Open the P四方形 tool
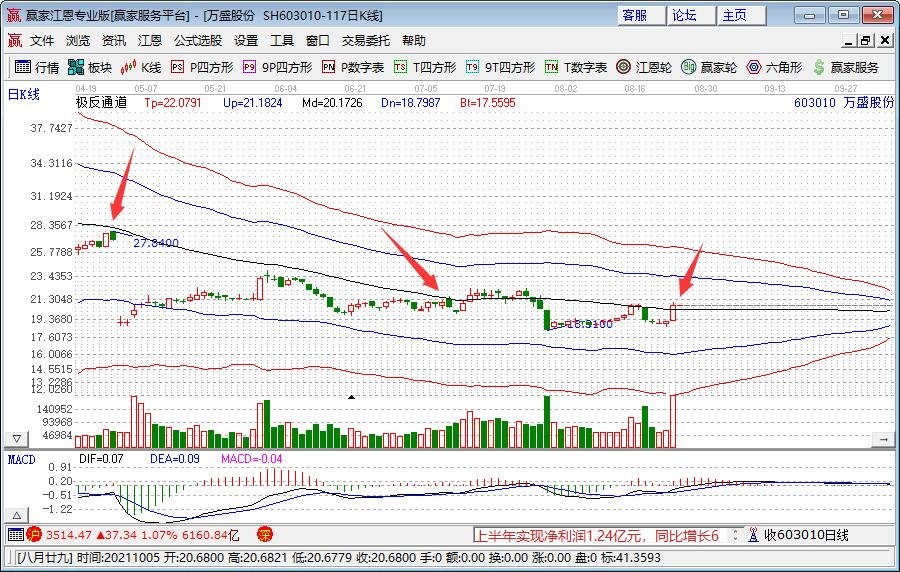This screenshot has width=900, height=572. coord(202,68)
